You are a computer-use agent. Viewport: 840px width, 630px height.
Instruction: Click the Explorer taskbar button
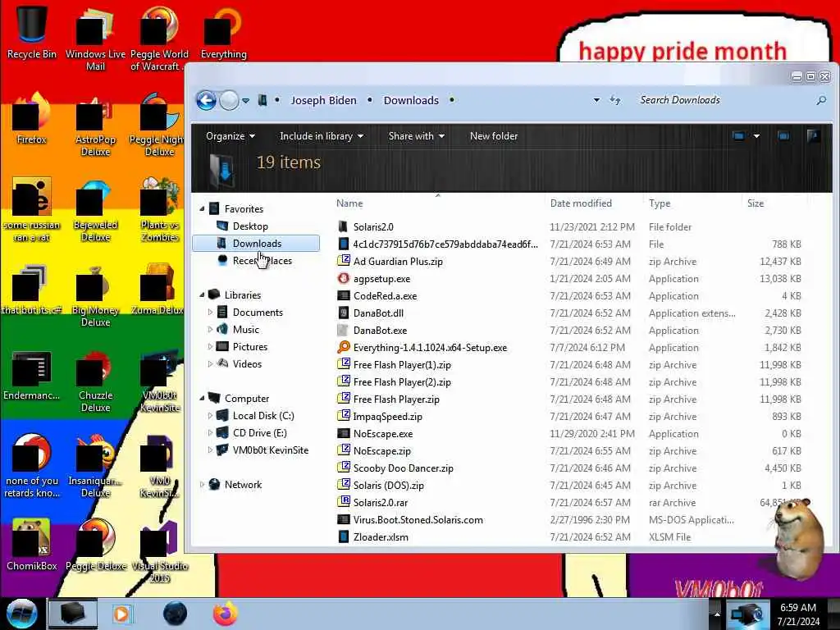click(x=73, y=614)
